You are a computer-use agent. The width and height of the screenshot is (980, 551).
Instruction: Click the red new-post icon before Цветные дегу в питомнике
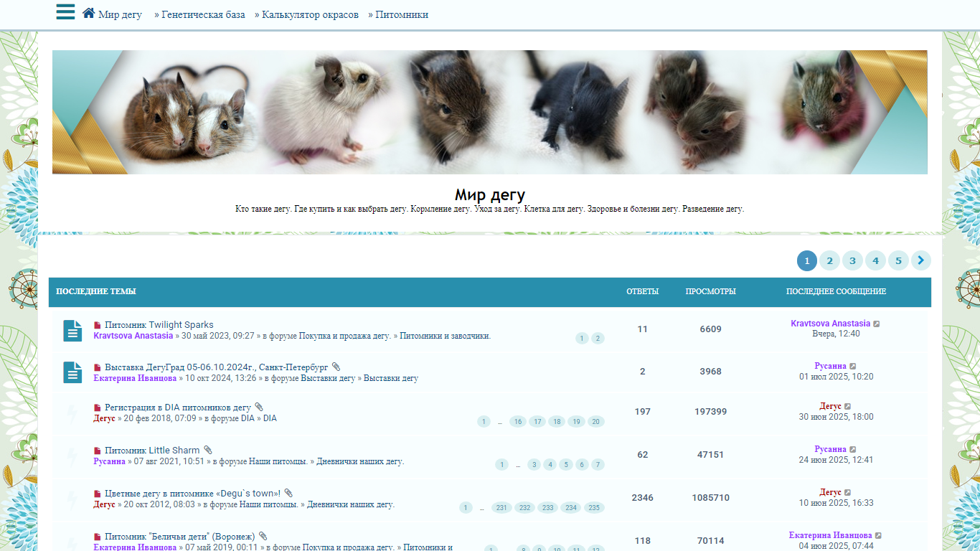[98, 494]
